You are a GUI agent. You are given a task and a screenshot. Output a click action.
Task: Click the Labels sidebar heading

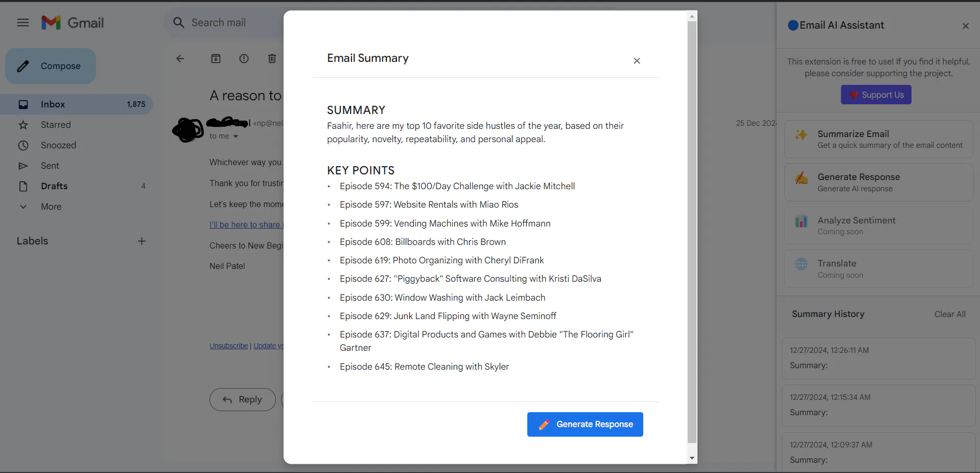click(32, 241)
